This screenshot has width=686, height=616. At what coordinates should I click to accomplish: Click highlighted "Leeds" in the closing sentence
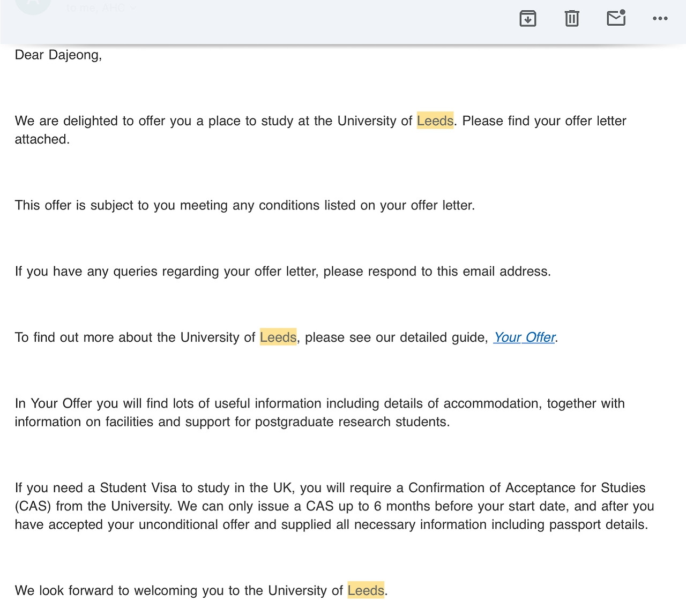point(366,591)
